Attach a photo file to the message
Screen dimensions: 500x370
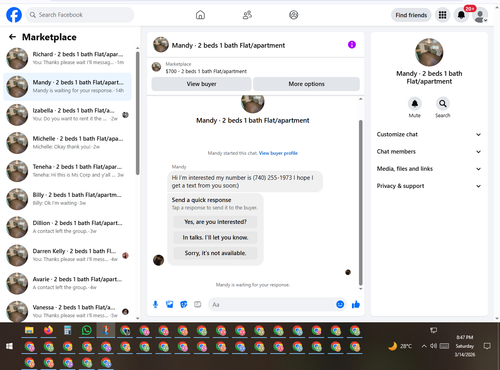click(170, 304)
